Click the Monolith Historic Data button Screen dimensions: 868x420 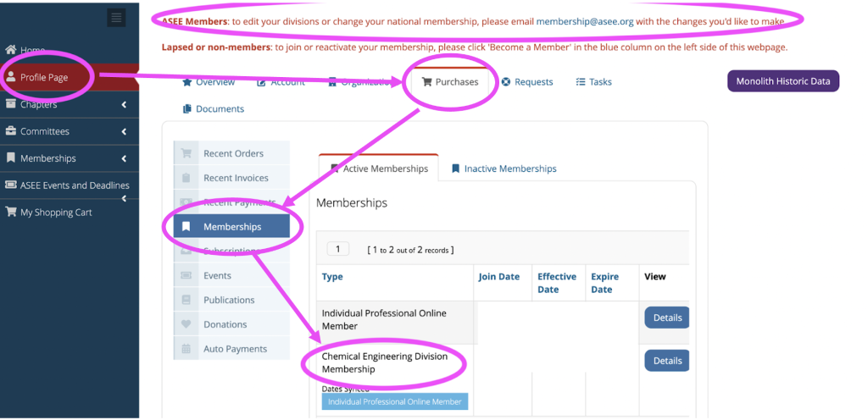782,81
